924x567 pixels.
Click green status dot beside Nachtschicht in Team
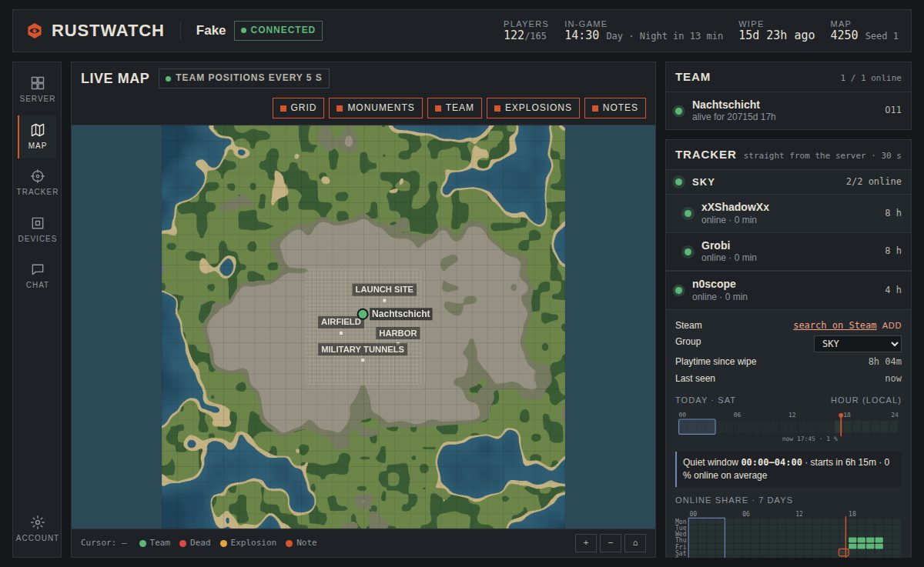[678, 111]
